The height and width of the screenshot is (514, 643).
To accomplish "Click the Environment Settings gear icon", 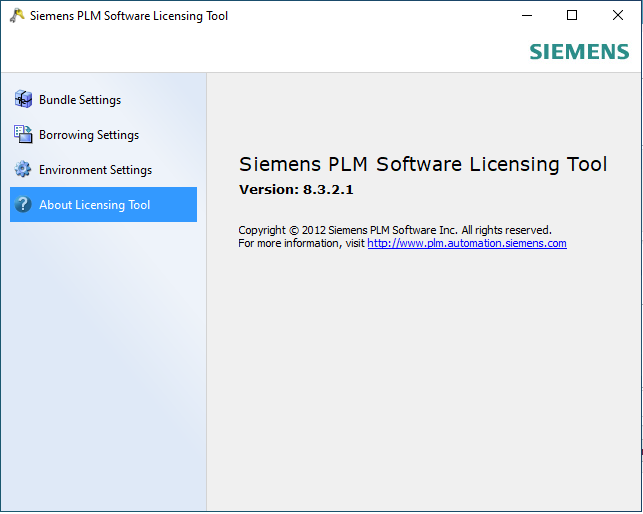I will (23, 169).
